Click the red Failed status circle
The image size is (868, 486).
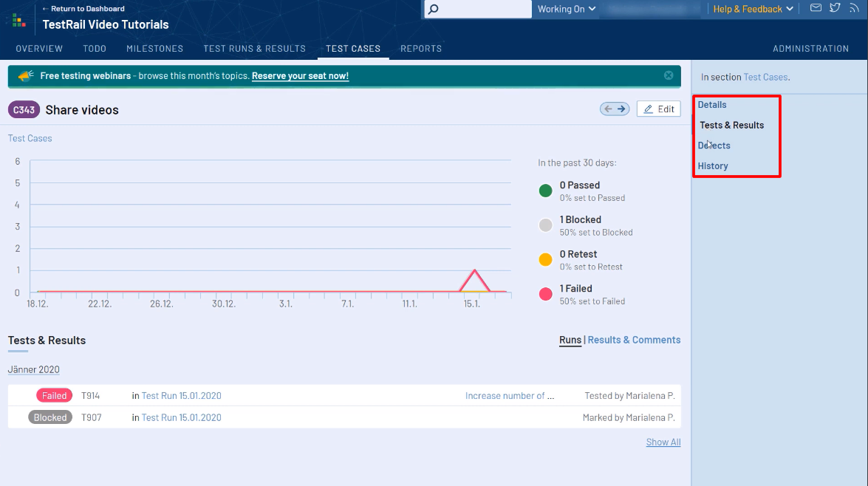click(546, 294)
